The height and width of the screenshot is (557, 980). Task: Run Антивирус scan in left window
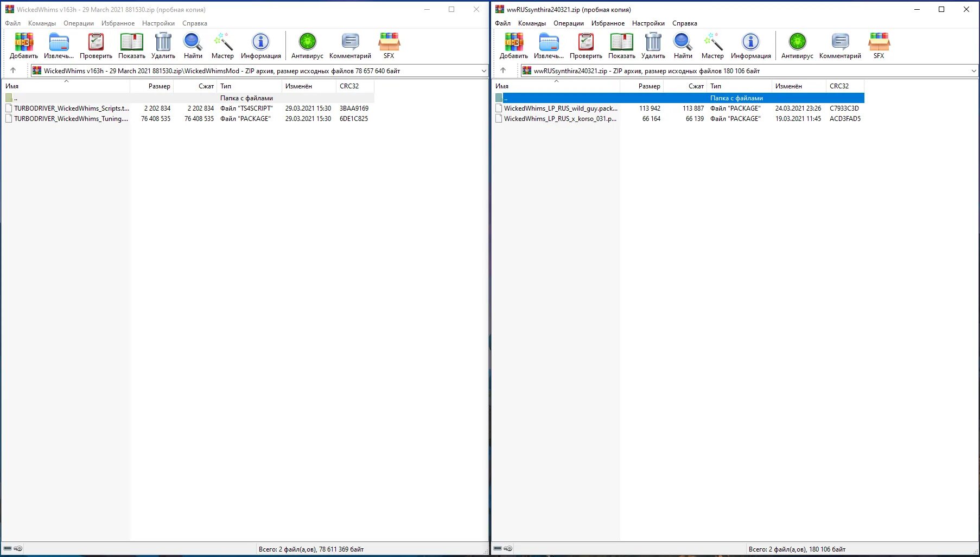(x=307, y=46)
